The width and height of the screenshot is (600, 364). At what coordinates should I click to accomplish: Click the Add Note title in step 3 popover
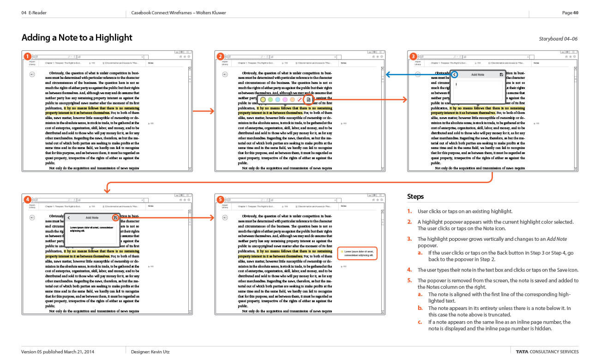(x=478, y=74)
